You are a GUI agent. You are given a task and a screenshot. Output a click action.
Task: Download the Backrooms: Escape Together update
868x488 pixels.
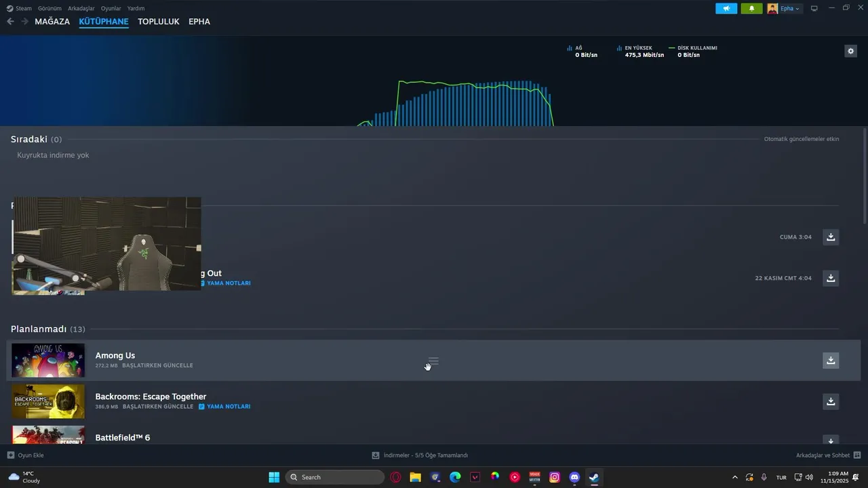(x=831, y=402)
